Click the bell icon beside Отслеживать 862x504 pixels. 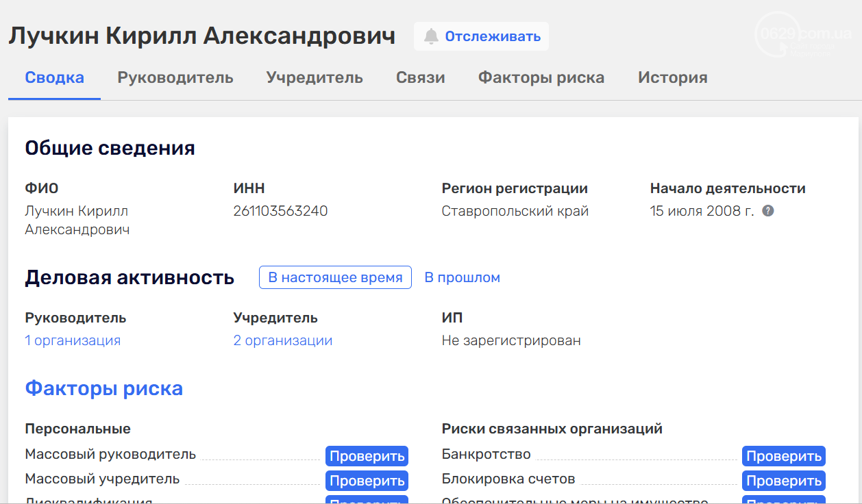point(431,36)
